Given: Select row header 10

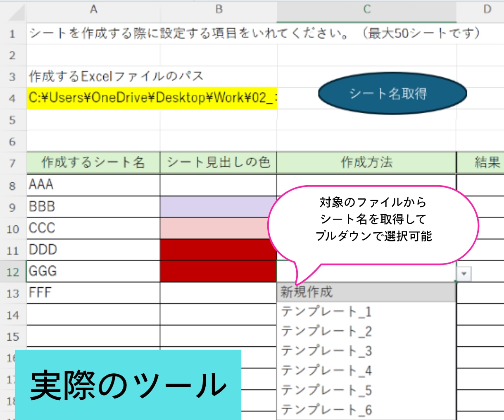Looking at the screenshot, I should [13, 229].
